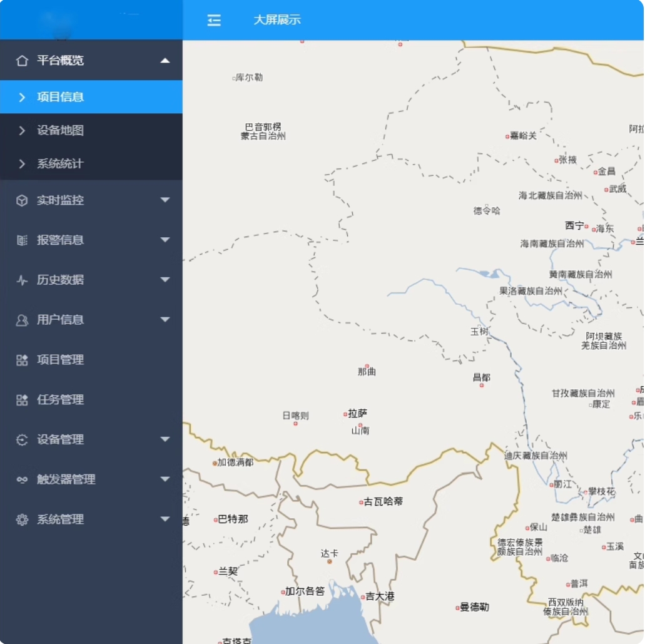Click the sidebar collapse hamburger icon

pyautogui.click(x=214, y=20)
